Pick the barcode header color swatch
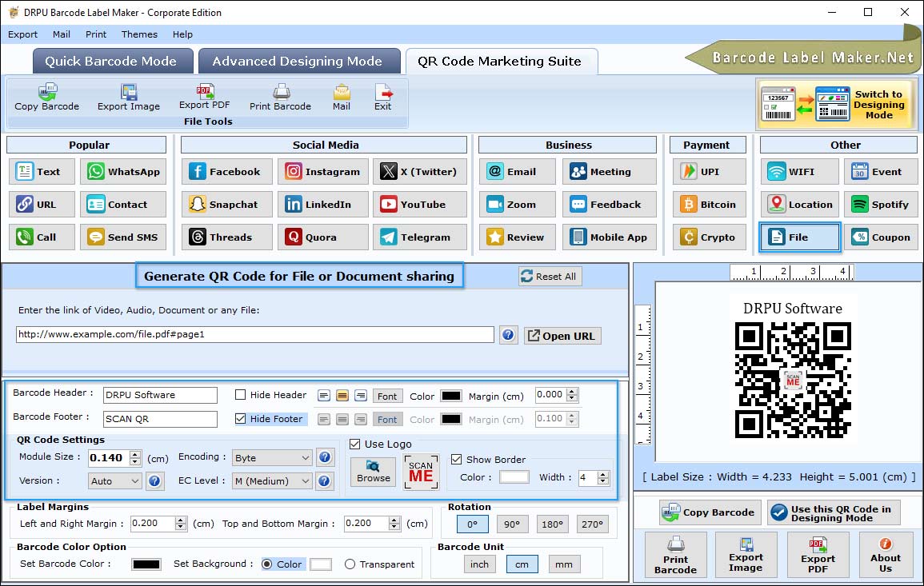Screen dimensions: 924x586 451,396
